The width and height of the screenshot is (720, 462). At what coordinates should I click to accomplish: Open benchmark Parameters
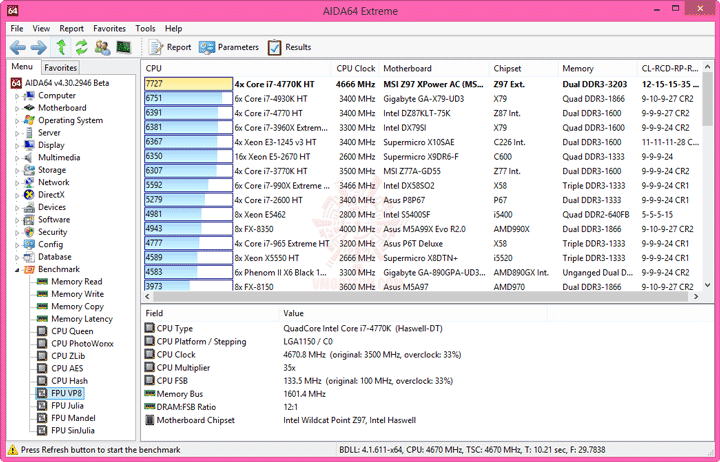[x=228, y=47]
